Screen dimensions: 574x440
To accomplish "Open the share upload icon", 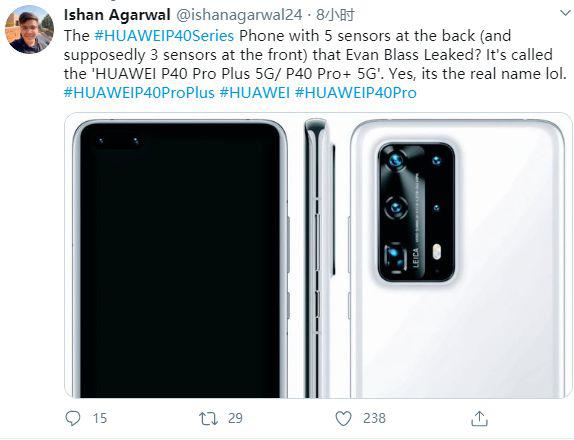I will point(479,418).
